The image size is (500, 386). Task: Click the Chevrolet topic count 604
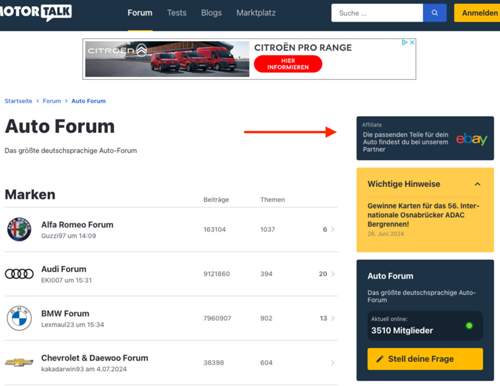[266, 363]
